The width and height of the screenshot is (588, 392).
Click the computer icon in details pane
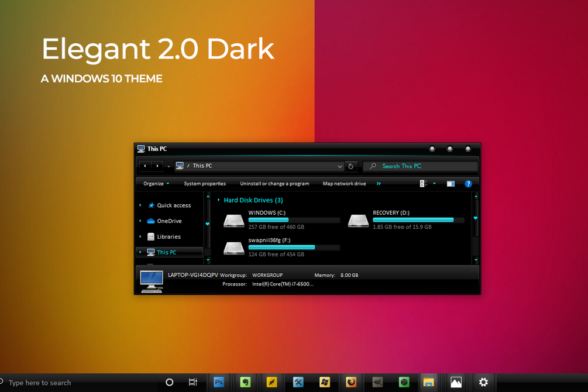[x=152, y=281]
